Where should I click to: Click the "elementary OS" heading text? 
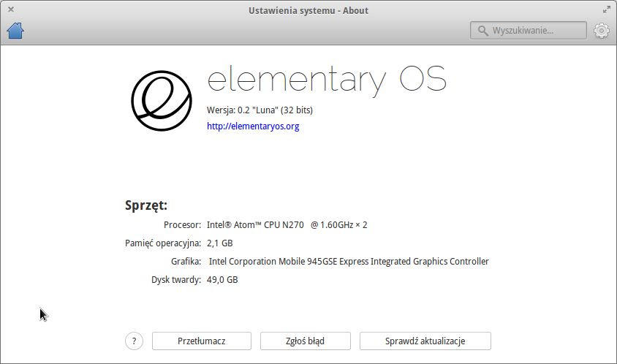click(327, 80)
